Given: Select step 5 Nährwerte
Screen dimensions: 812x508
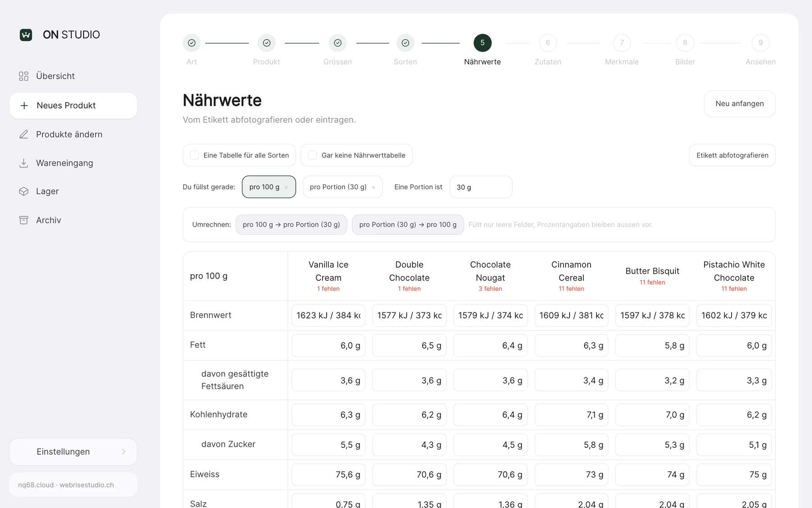Looking at the screenshot, I should point(483,43).
